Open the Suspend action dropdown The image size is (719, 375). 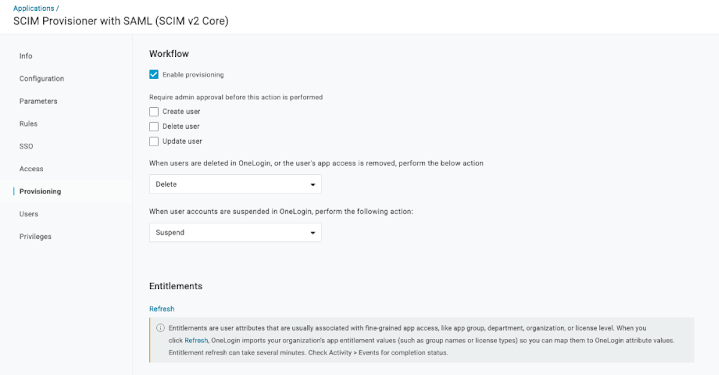pyautogui.click(x=235, y=232)
